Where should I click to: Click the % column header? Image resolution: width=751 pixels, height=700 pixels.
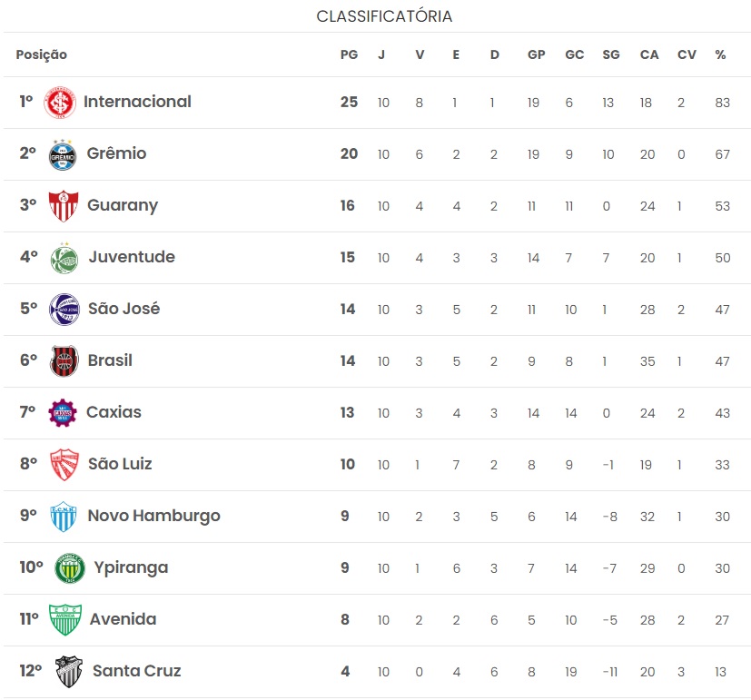click(720, 54)
